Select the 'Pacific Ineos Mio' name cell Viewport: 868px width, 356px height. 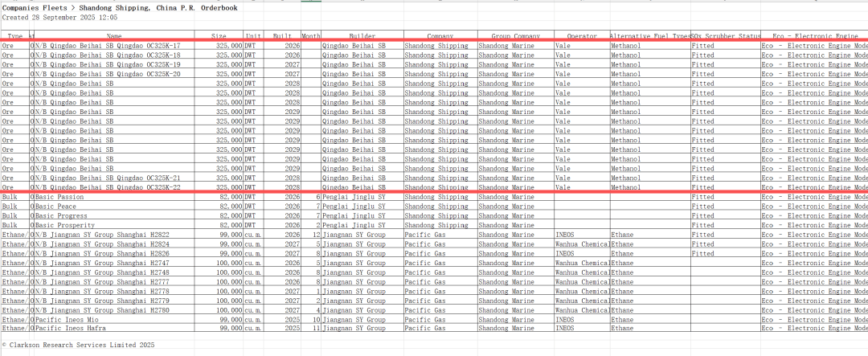[114, 320]
